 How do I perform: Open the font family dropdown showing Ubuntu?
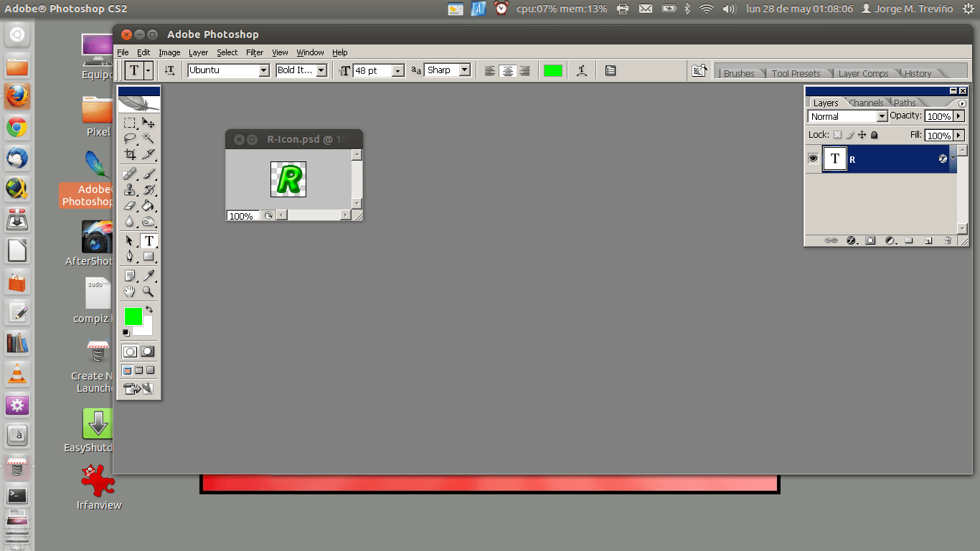[263, 70]
